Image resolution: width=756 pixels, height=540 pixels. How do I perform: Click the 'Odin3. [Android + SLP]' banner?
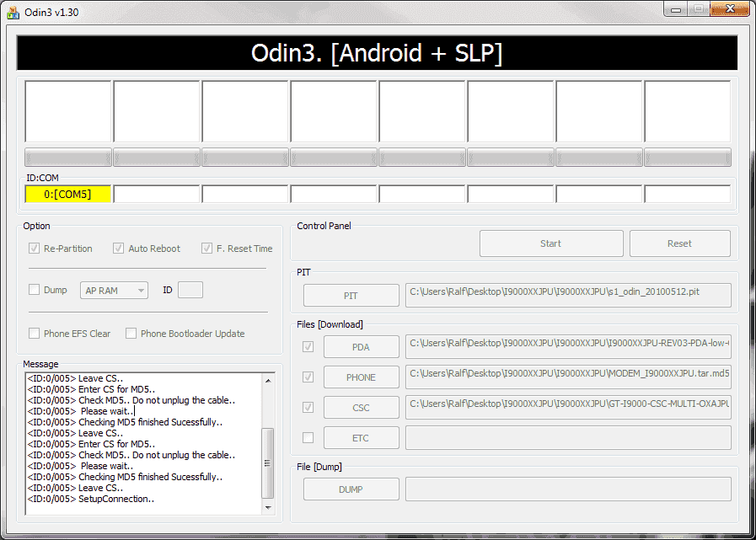pyautogui.click(x=377, y=53)
